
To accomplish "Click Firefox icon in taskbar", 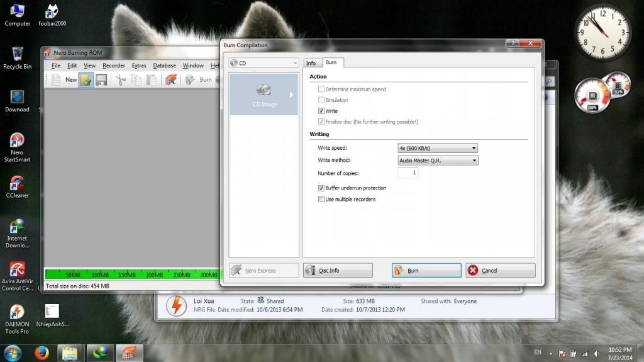I will [42, 353].
